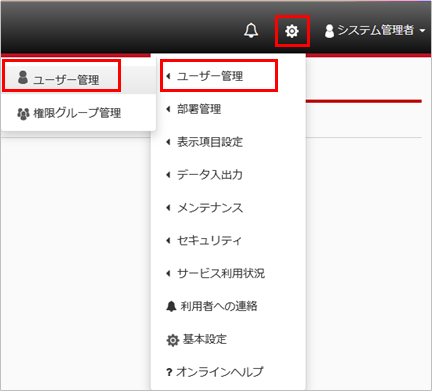The width and height of the screenshot is (432, 391).
Task: Open メンテナンス submenu entry
Action: click(x=228, y=208)
